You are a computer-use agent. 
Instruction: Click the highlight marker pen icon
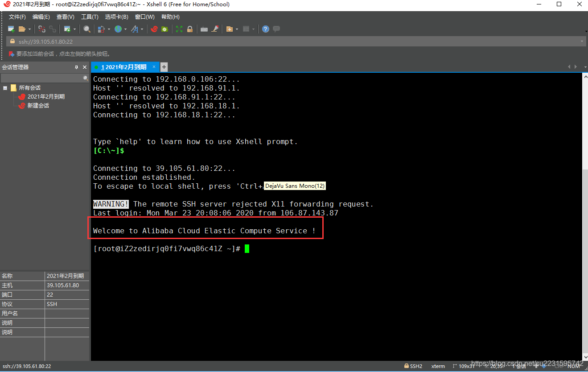pyautogui.click(x=215, y=29)
